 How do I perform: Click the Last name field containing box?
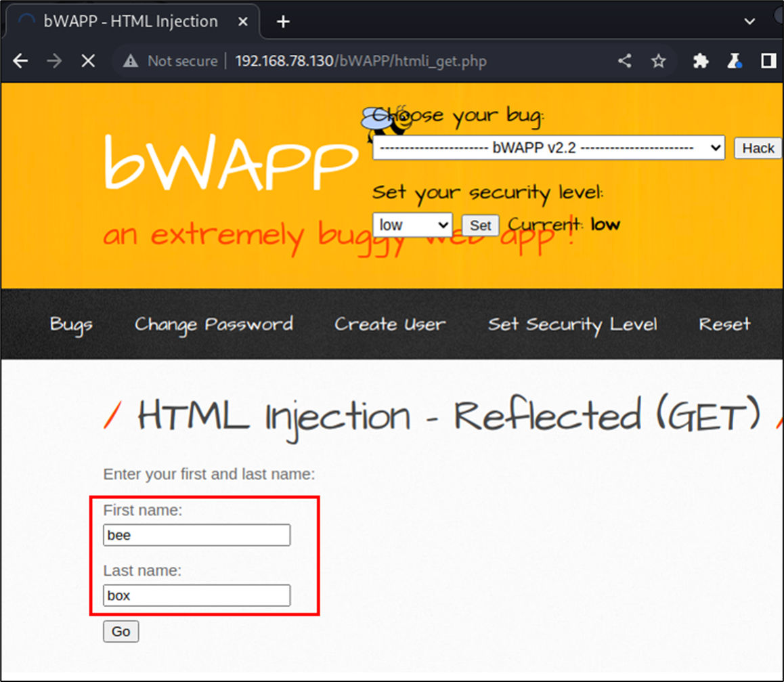pyautogui.click(x=196, y=595)
